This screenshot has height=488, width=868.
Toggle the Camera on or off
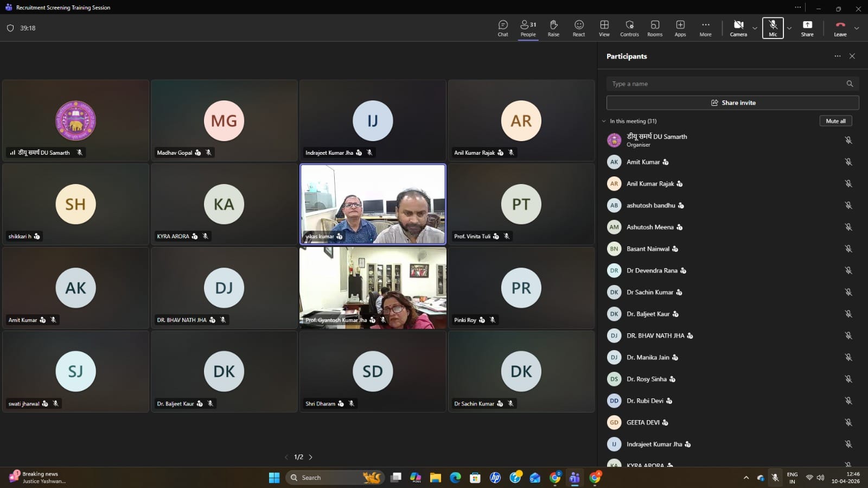coord(738,28)
